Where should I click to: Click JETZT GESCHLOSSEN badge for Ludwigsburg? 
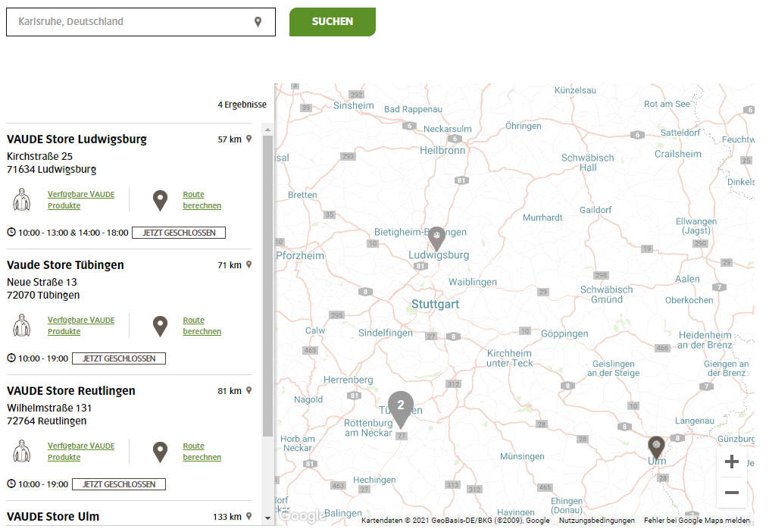click(179, 233)
